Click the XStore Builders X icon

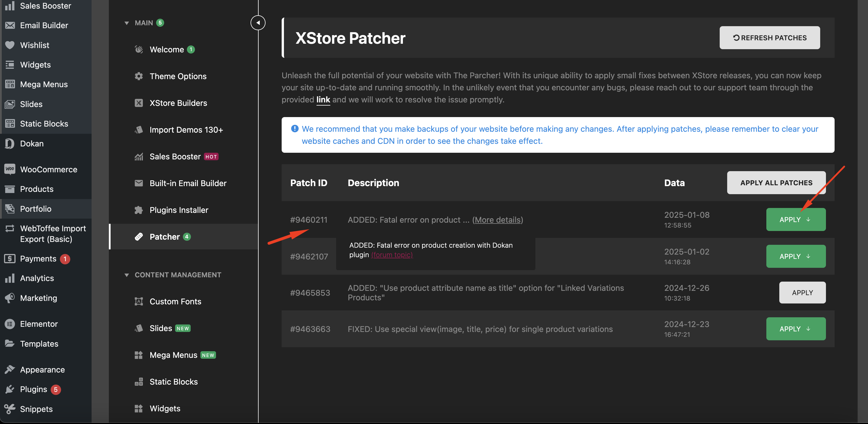[139, 103]
